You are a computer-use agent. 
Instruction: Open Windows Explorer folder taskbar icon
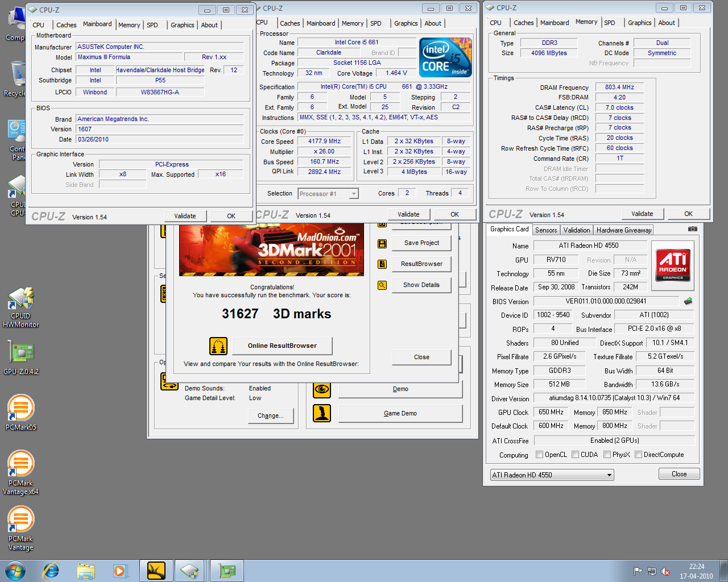tap(86, 571)
